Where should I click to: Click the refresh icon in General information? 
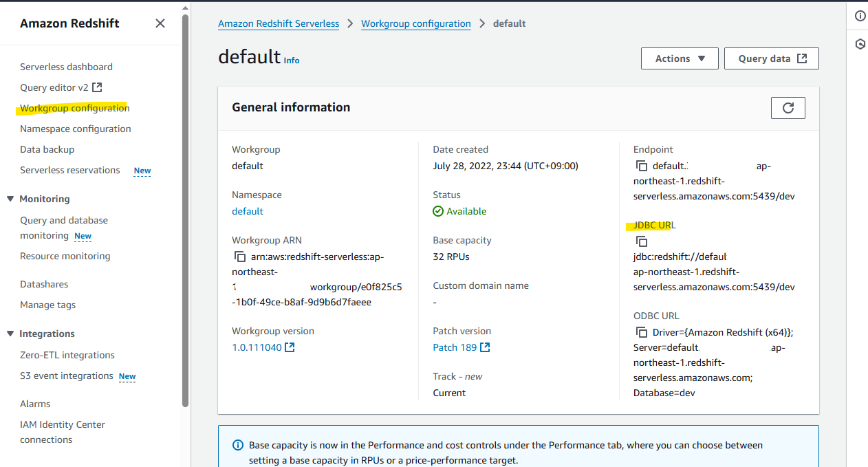click(x=788, y=108)
